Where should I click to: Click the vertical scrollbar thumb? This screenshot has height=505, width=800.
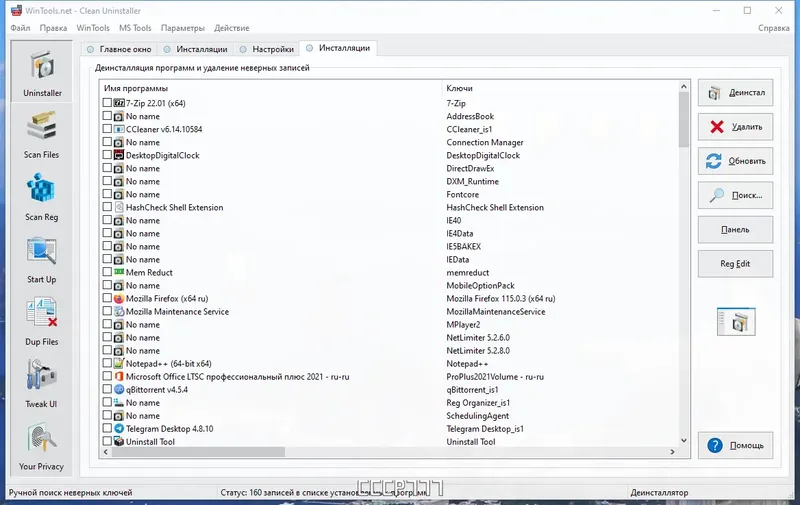click(x=684, y=120)
